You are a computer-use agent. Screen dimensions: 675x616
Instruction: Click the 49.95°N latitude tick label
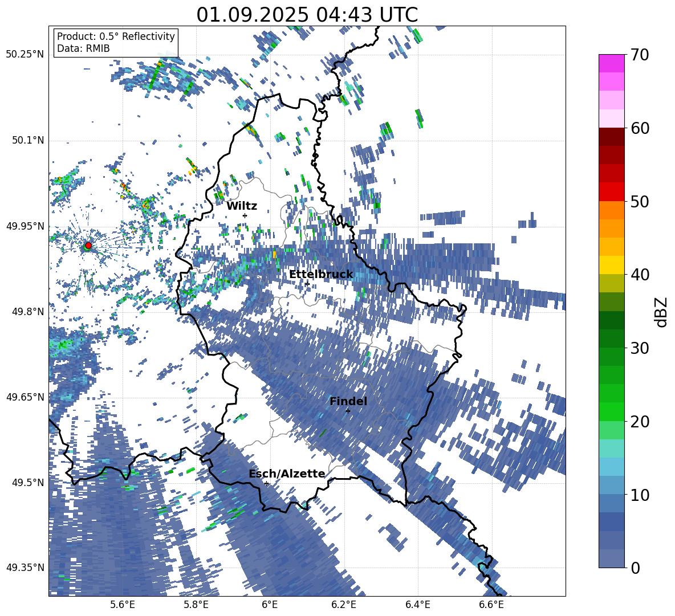(x=25, y=226)
